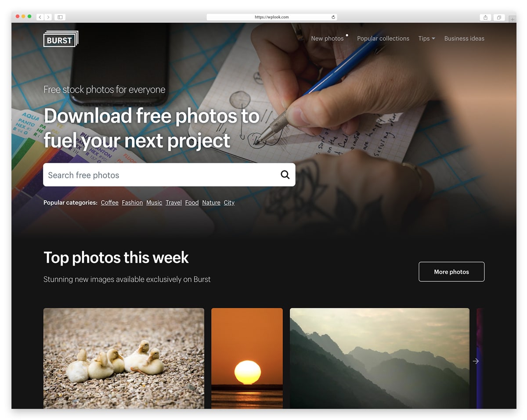This screenshot has height=420, width=527.
Task: Open the orange sunset photo thumbnail
Action: tap(247, 358)
